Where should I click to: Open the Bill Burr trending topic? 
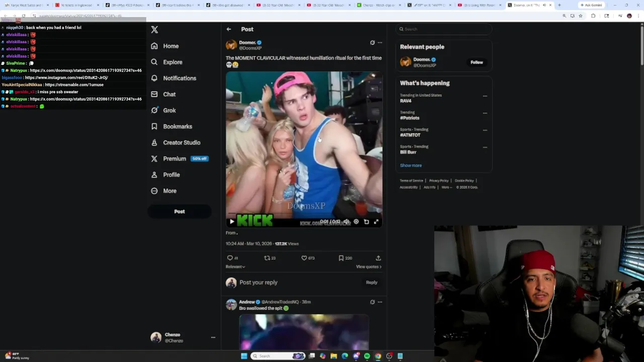[x=414, y=149]
